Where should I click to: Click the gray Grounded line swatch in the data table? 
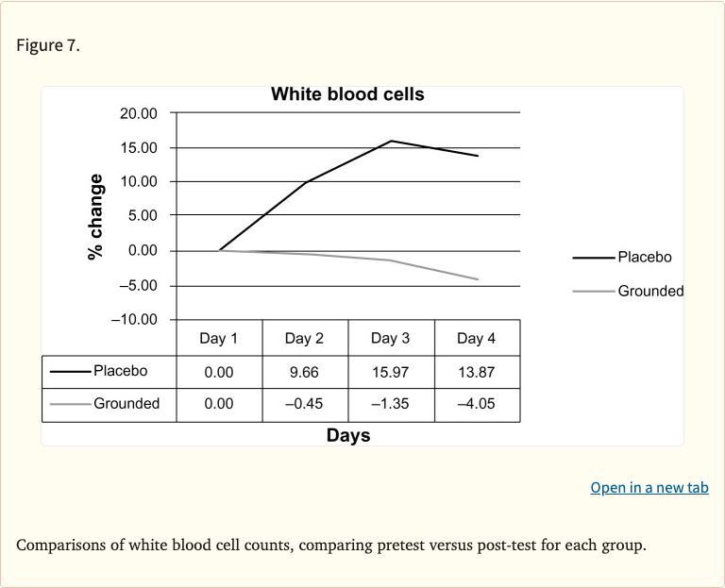pyautogui.click(x=71, y=404)
